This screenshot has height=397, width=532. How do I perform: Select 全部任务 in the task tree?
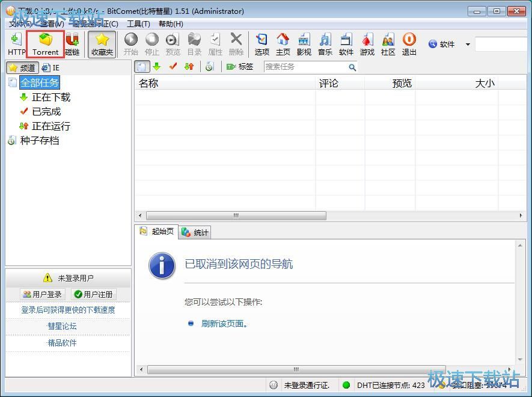[x=39, y=82]
